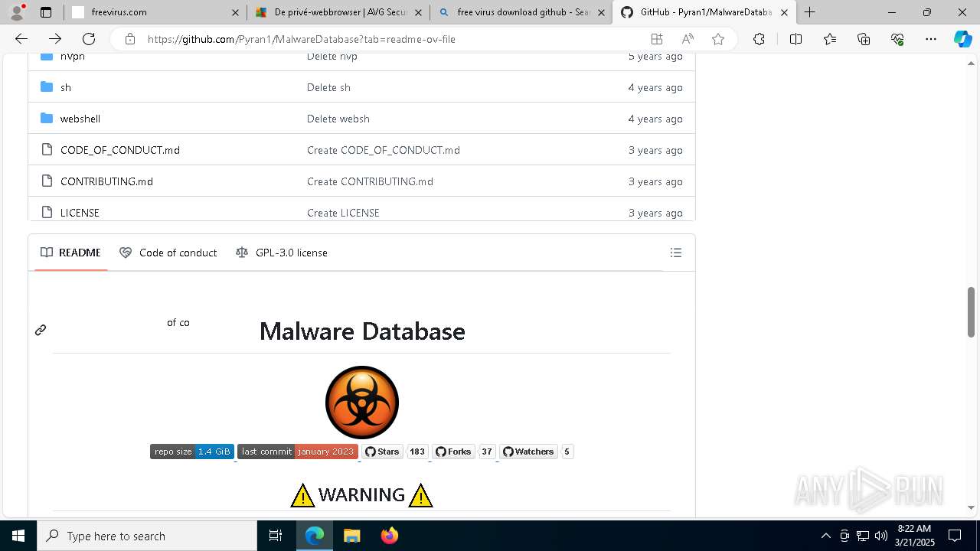Click the Watchers badge

[x=528, y=452]
